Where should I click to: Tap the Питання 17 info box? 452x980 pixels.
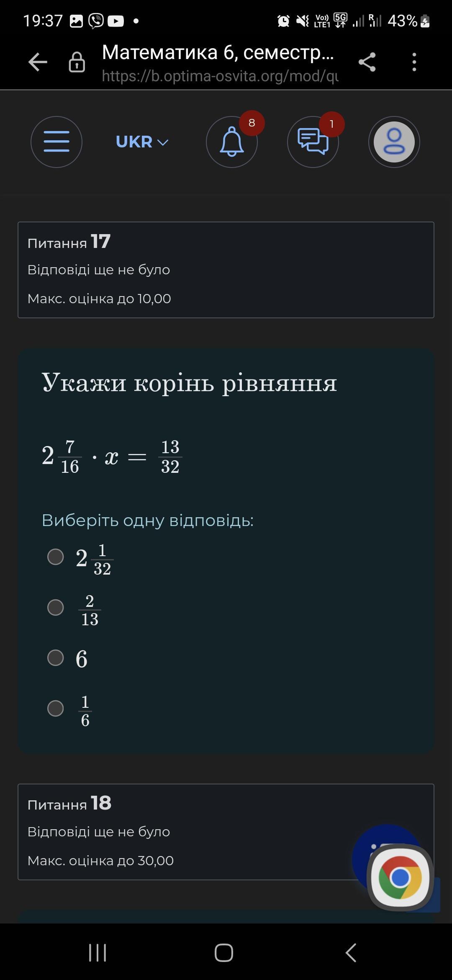click(226, 270)
